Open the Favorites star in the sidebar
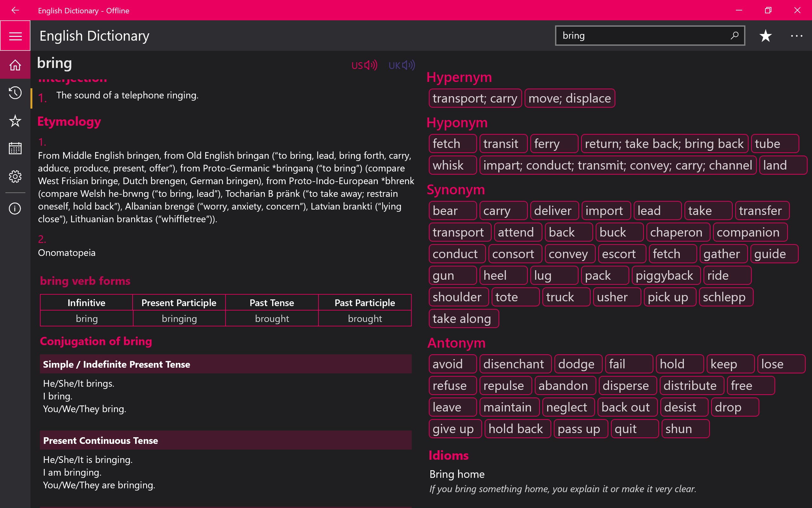 point(15,121)
